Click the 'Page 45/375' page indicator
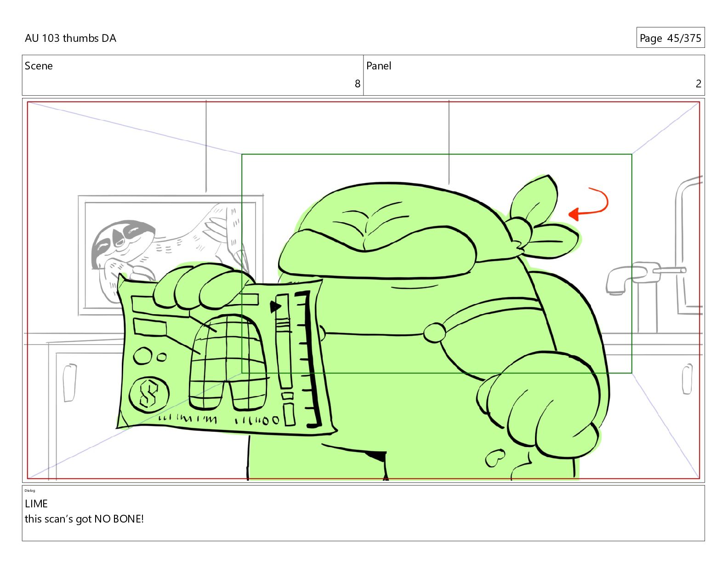Image resolution: width=728 pixels, height=563 pixels. [x=670, y=38]
